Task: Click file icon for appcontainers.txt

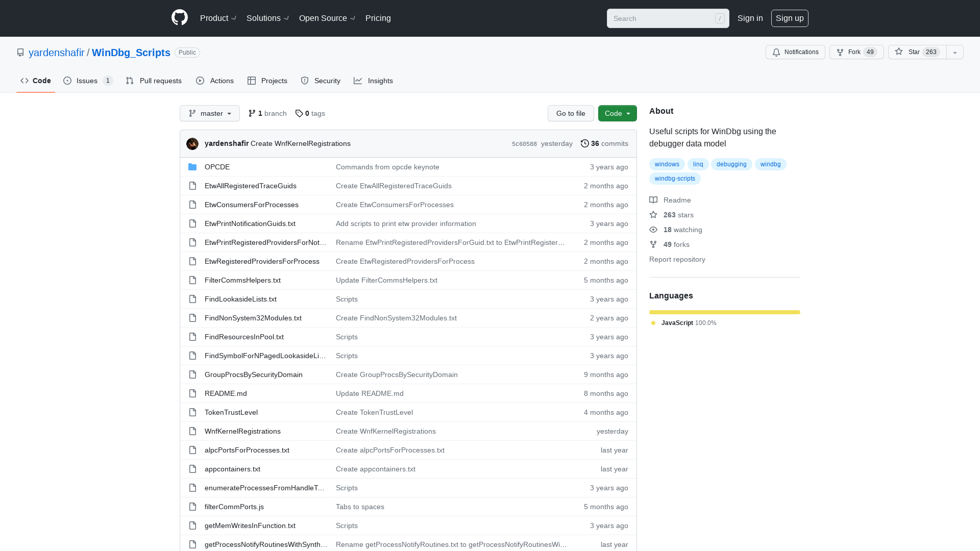Action: point(192,469)
